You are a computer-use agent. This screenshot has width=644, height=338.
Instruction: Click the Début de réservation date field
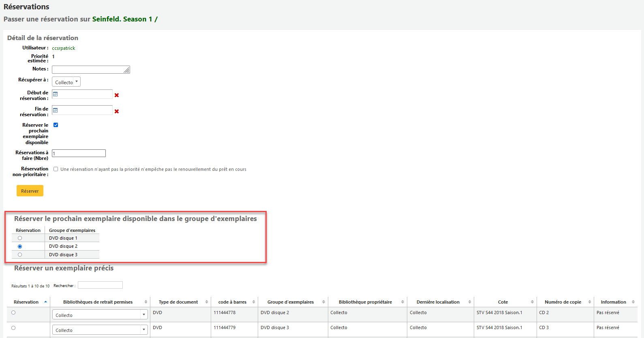tap(82, 94)
